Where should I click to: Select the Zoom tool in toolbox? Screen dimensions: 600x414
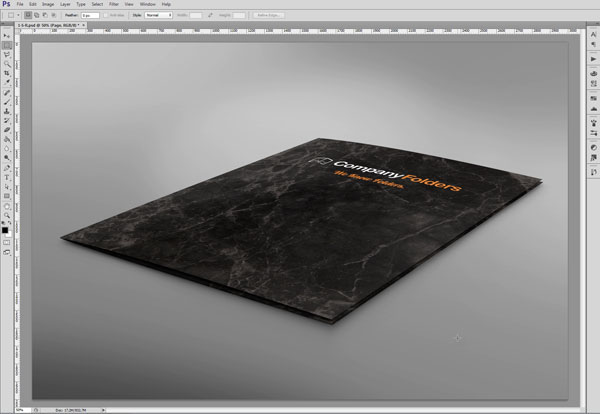[x=7, y=216]
